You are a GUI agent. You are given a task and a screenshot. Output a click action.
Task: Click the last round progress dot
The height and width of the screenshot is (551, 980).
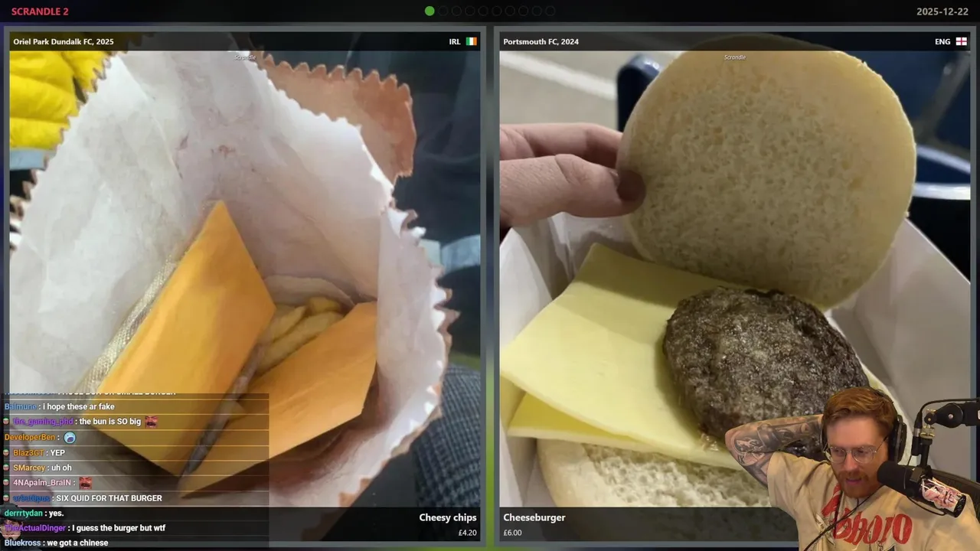pyautogui.click(x=550, y=11)
